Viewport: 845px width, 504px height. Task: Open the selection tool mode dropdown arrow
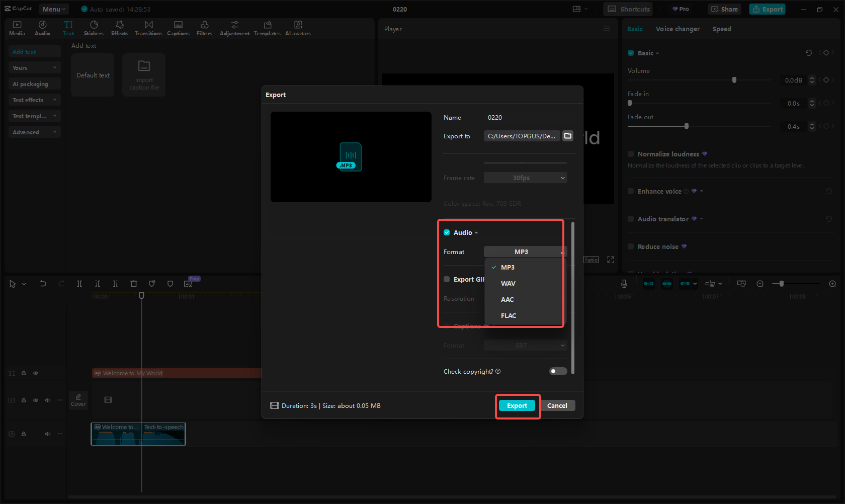[x=24, y=284]
